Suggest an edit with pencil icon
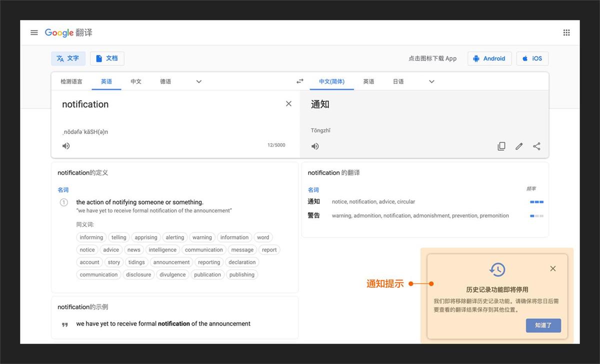The image size is (600, 364). point(519,146)
